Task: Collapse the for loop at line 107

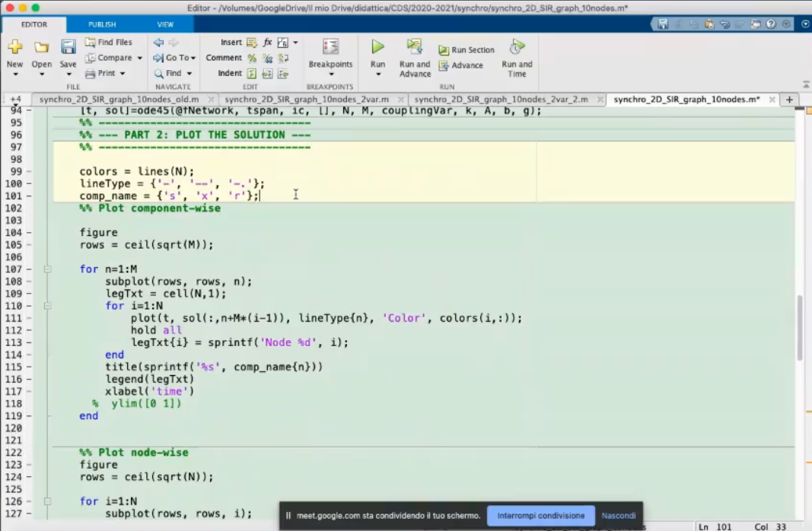Action: [47, 269]
